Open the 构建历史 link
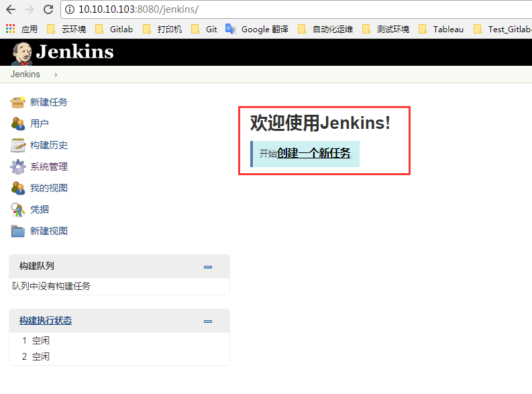 (x=48, y=145)
